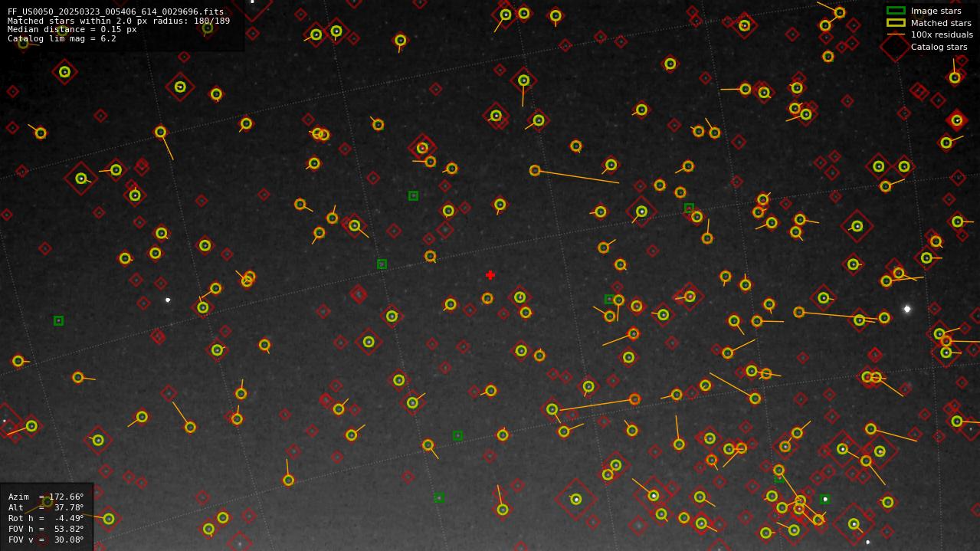The width and height of the screenshot is (980, 551).
Task: Click the 'Alt = 37.78°' readout
Action: [46, 507]
